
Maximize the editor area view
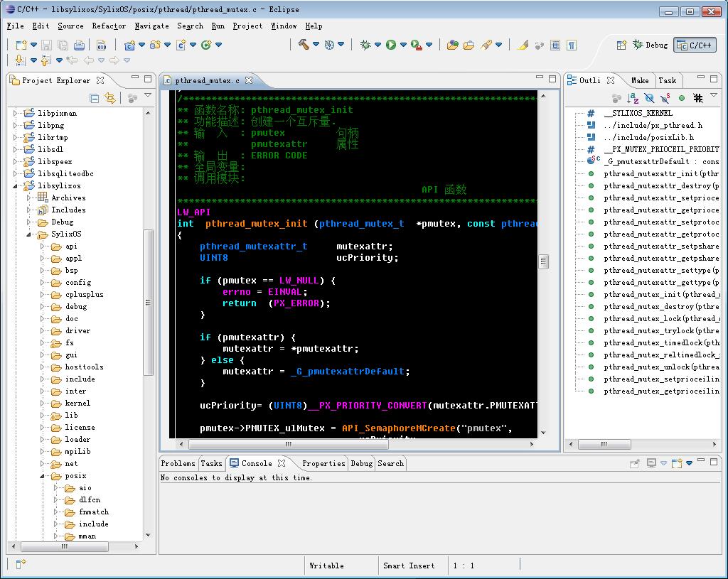(552, 78)
